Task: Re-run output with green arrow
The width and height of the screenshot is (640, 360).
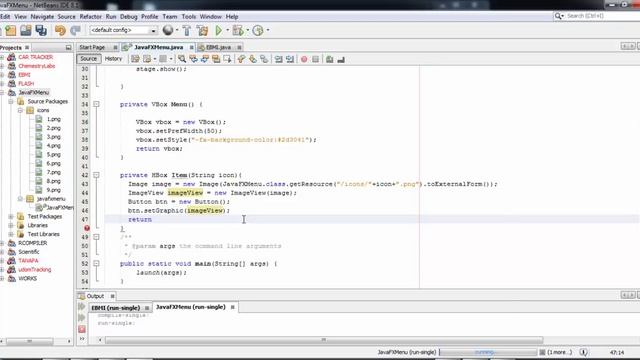Action: point(82,306)
